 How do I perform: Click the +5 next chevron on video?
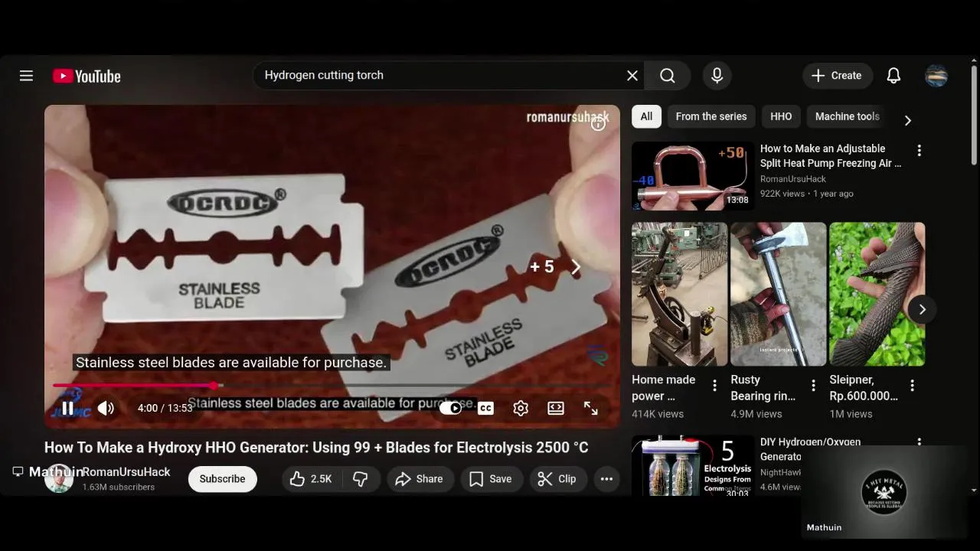click(576, 266)
